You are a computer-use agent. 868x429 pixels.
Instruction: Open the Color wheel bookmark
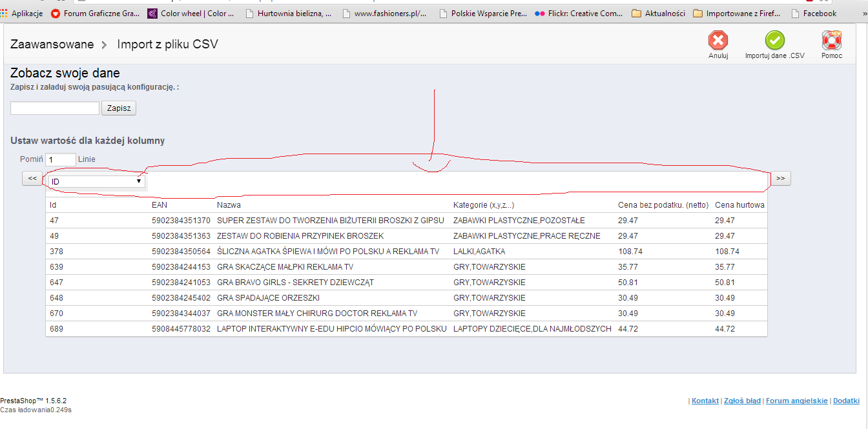(x=192, y=13)
